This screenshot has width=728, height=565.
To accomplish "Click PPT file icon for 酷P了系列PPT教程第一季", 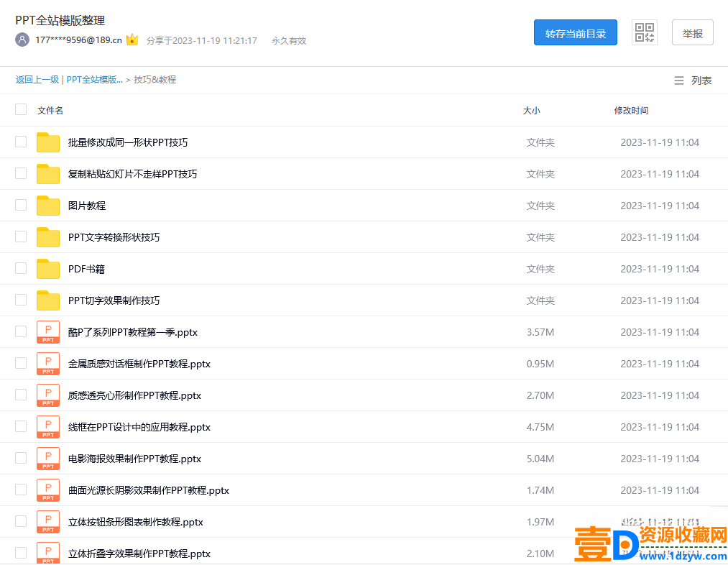I will 48,332.
